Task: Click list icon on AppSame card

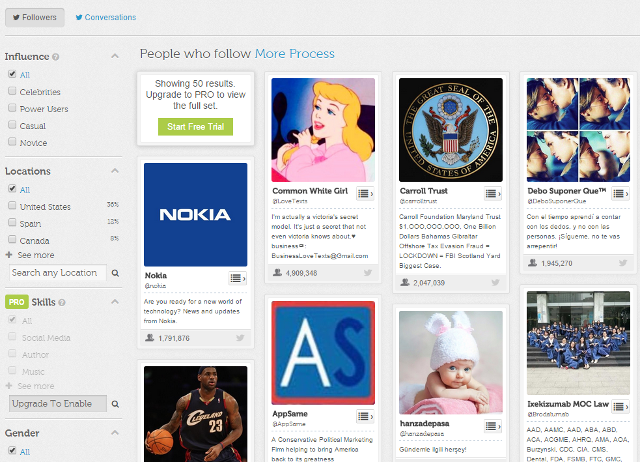Action: [x=365, y=415]
